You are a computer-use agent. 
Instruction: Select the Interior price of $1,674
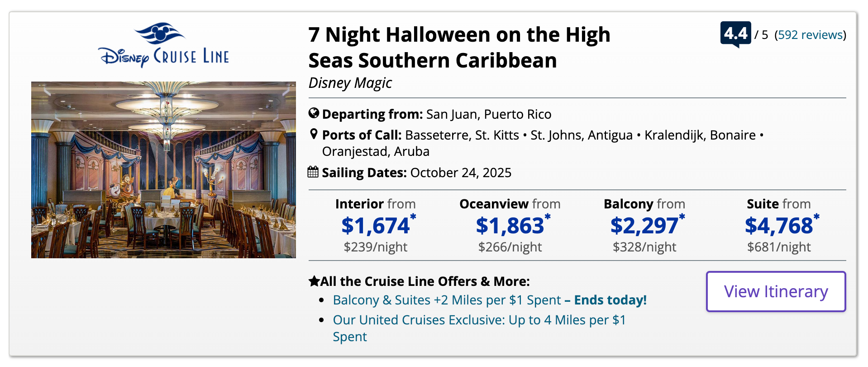(376, 226)
